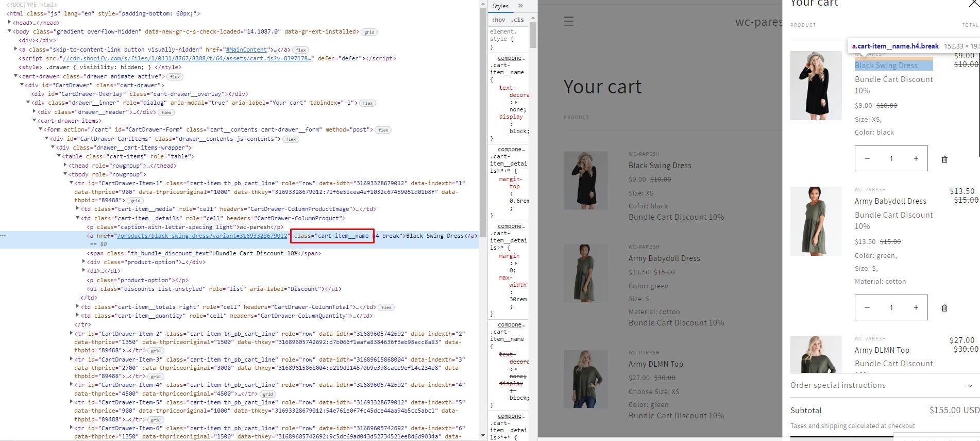Expand the dl element node
This screenshot has width=980, height=441.
(83, 270)
